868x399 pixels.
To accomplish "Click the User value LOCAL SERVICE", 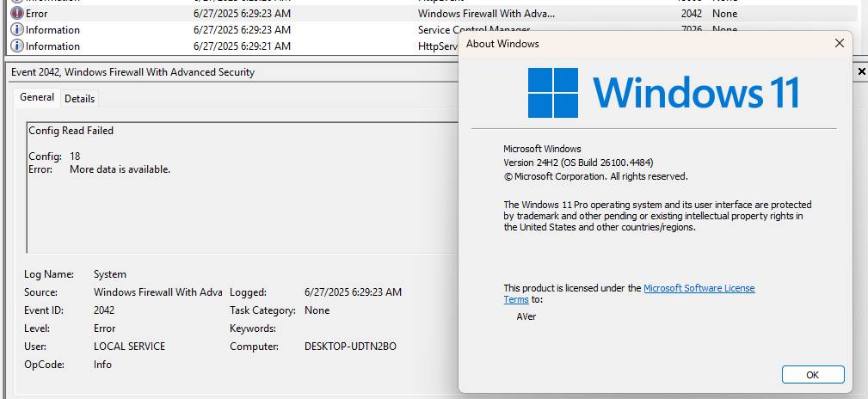I will pyautogui.click(x=130, y=347).
